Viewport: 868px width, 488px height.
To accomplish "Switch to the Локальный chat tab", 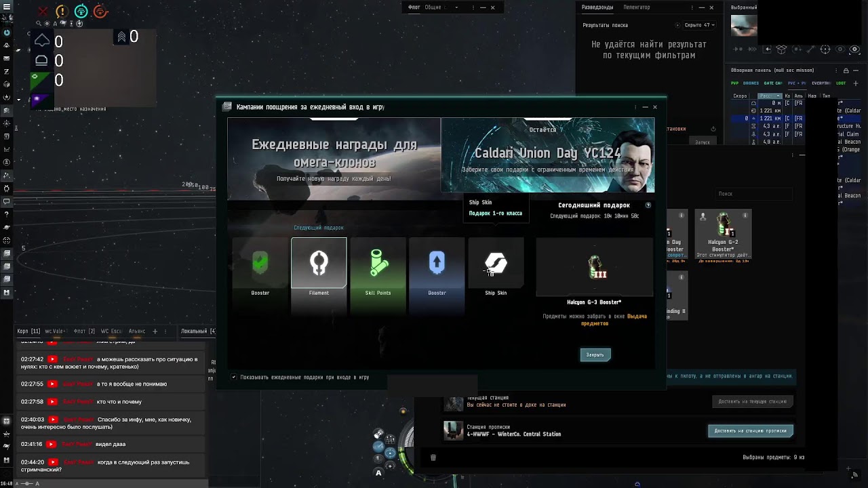I will coord(197,331).
